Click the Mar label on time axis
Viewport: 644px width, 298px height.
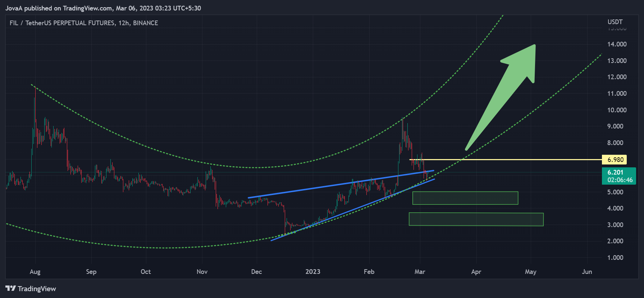tap(420, 272)
